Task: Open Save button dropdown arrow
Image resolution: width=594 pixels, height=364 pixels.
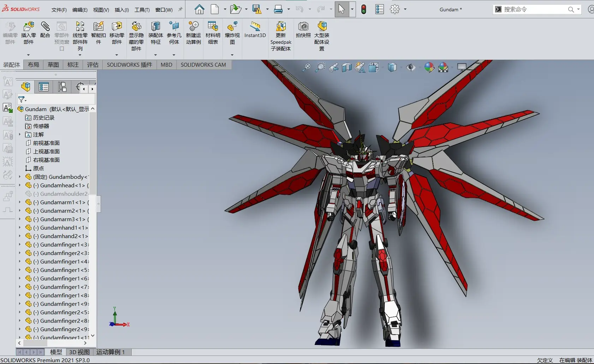Action: 267,9
